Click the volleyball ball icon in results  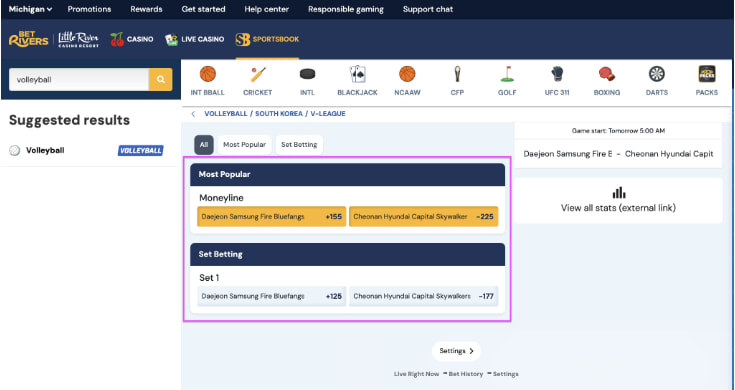pos(15,150)
